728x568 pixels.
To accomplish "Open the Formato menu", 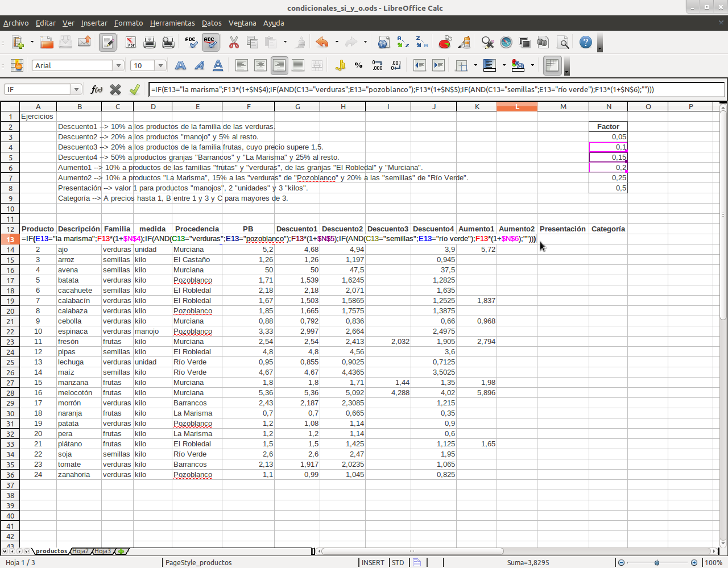I will [x=129, y=23].
